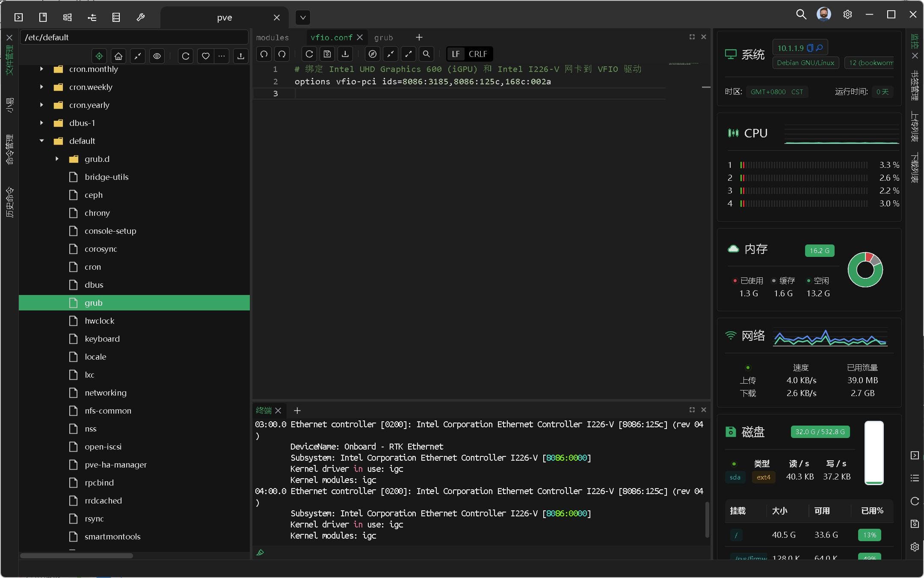Open the user avatar profile
Image resolution: width=924 pixels, height=578 pixels.
click(x=823, y=14)
